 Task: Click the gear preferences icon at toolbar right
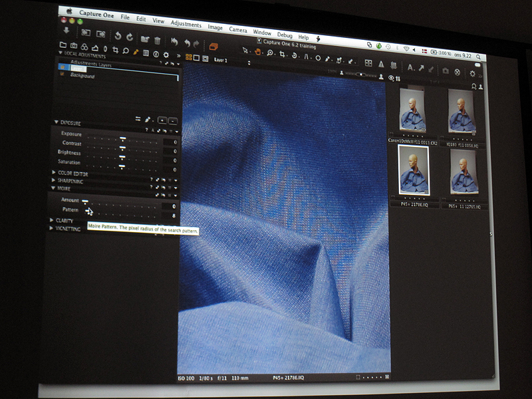tap(472, 73)
